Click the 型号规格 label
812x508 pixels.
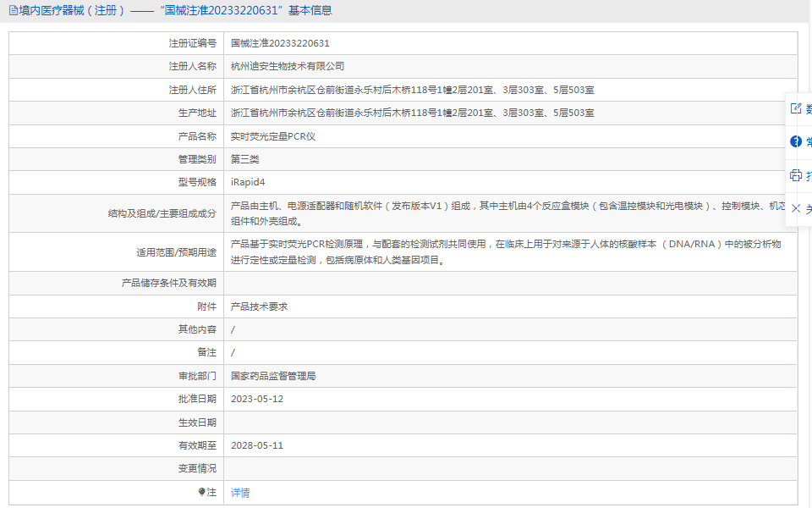coord(197,183)
